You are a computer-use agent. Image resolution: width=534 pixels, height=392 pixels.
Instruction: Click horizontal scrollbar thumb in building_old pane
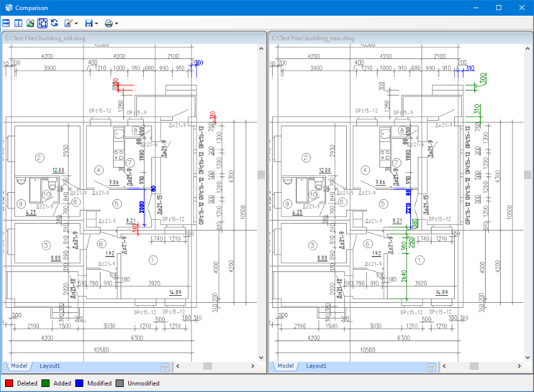(208, 366)
